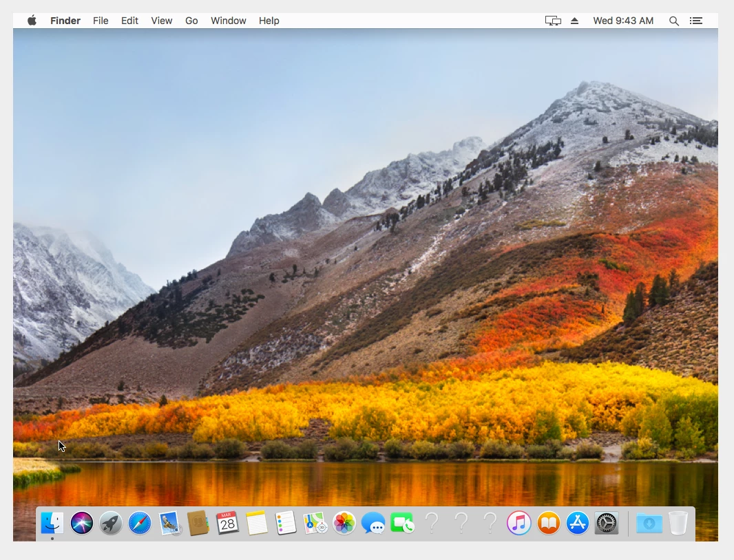Open the Apple menu
This screenshot has width=734, height=560.
click(32, 21)
